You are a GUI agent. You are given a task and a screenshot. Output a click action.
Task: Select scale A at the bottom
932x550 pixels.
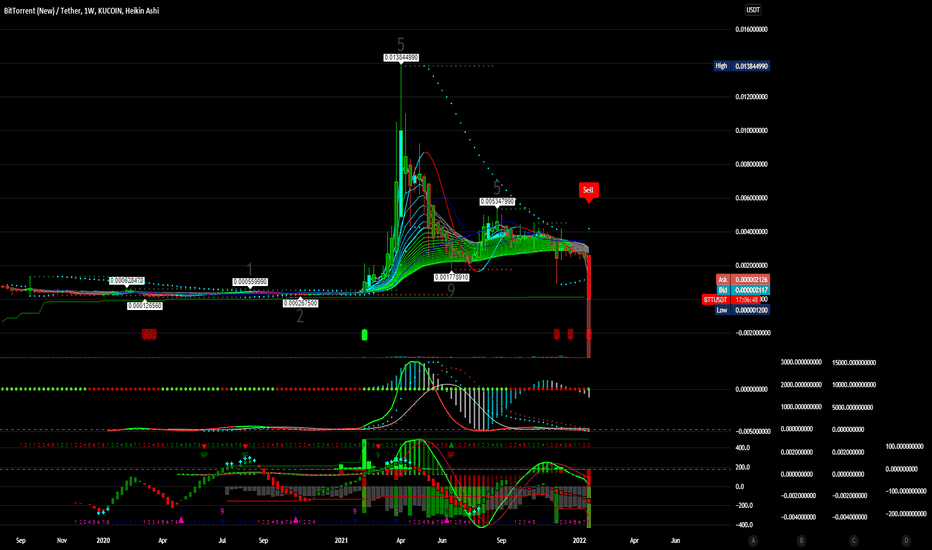click(x=753, y=540)
